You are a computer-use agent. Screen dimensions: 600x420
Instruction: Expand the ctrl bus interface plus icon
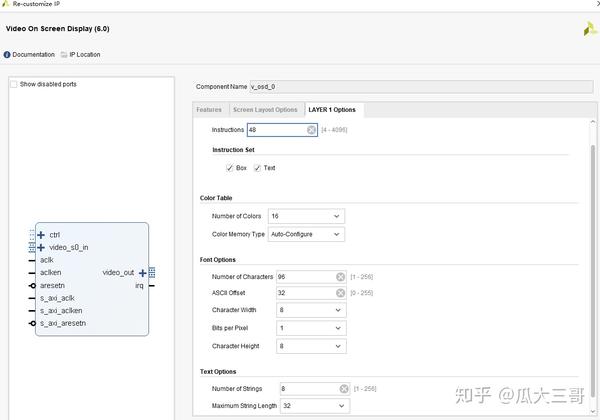pos(41,234)
